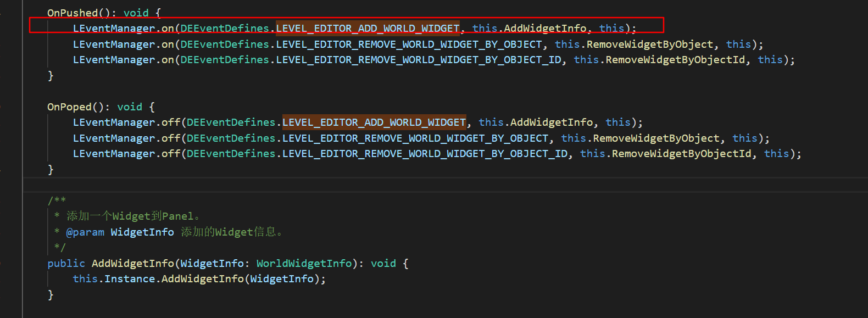This screenshot has width=868, height=318.
Task: Click LEVEL_EDITOR_ADD_WORLD_WIDGET in the LEventManager.on line
Action: 368,28
